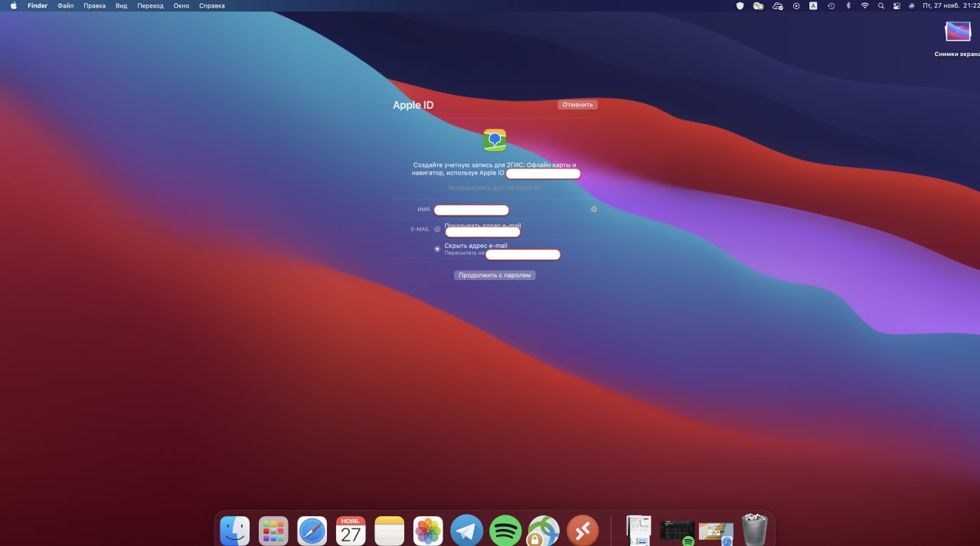The height and width of the screenshot is (546, 980).
Task: Open Launchpad in the Dock
Action: pyautogui.click(x=273, y=530)
